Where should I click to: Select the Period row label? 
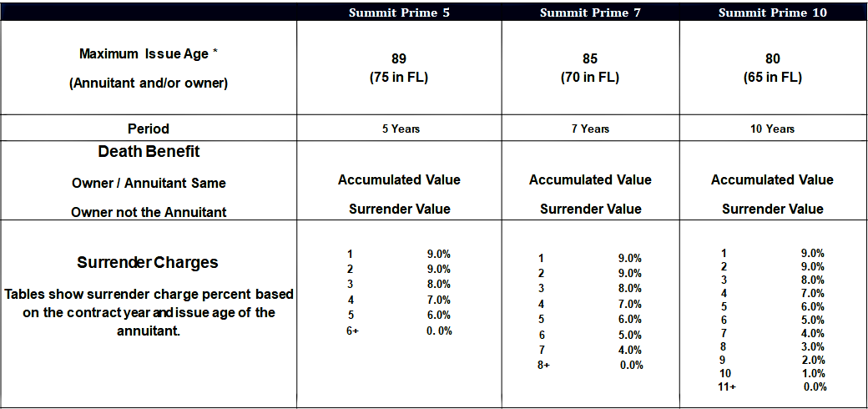click(x=149, y=129)
